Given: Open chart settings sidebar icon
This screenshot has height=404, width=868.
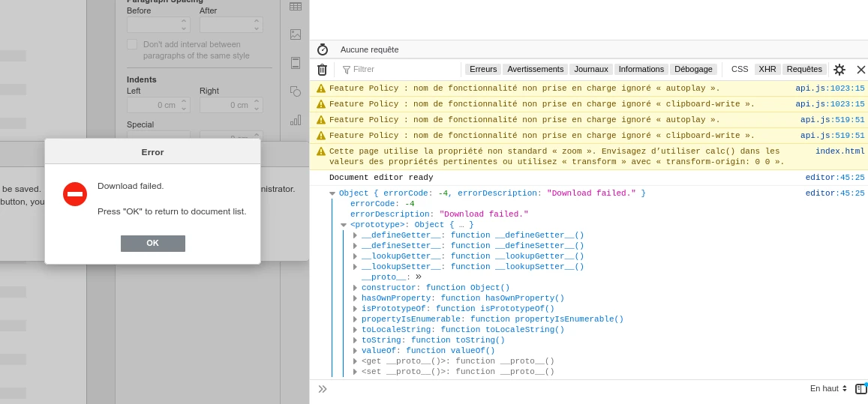Looking at the screenshot, I should [x=296, y=120].
